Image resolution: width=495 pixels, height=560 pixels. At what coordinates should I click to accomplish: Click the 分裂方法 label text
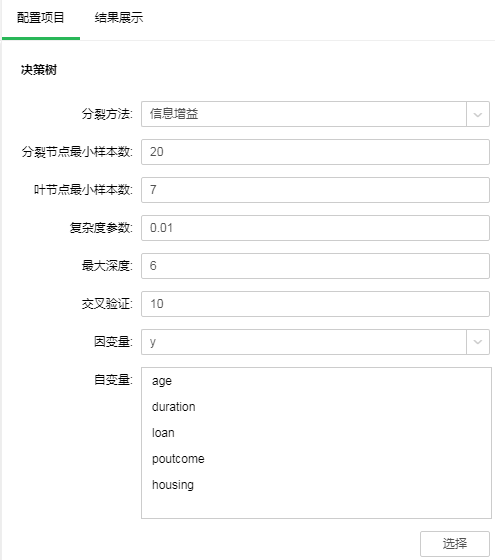pyautogui.click(x=107, y=114)
